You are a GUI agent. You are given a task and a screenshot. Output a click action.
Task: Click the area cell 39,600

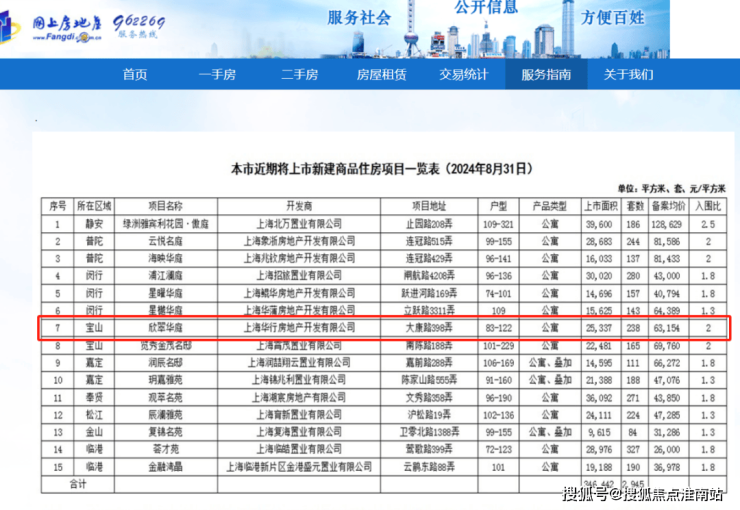[599, 225]
